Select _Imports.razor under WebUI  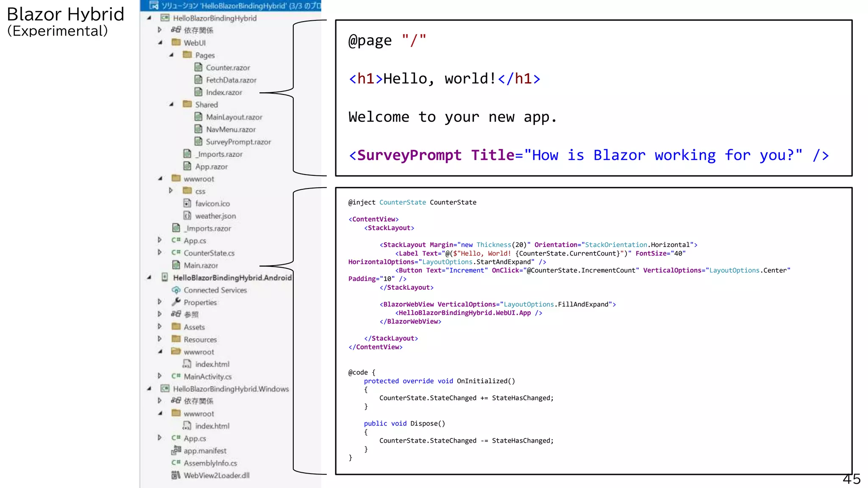(x=219, y=154)
